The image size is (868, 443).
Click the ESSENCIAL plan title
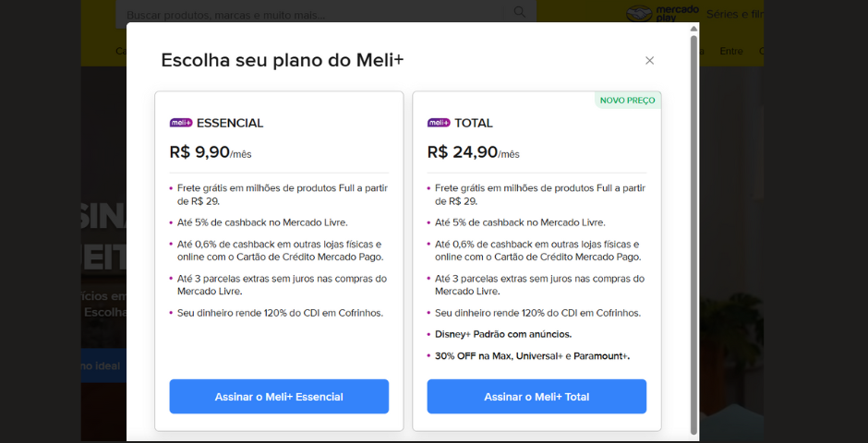(x=230, y=123)
